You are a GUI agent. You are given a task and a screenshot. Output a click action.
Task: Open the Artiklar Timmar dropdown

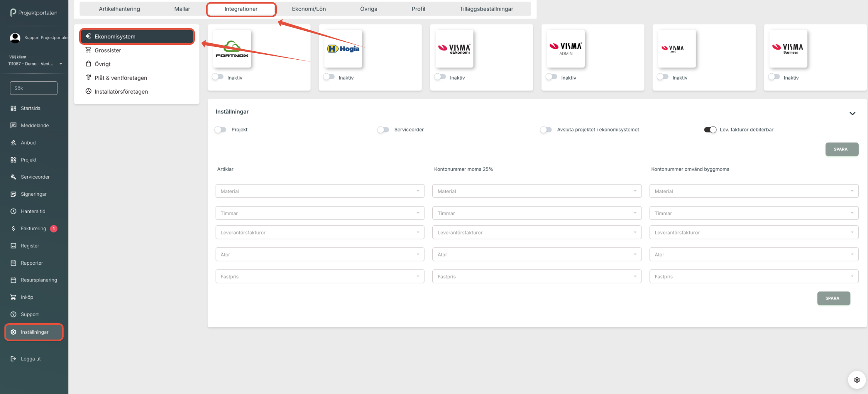pos(320,213)
